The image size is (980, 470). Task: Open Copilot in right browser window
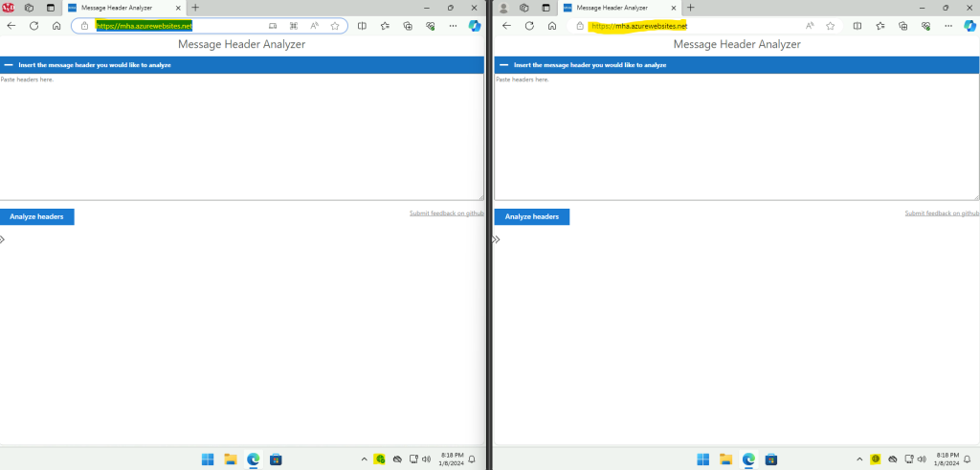(x=970, y=26)
